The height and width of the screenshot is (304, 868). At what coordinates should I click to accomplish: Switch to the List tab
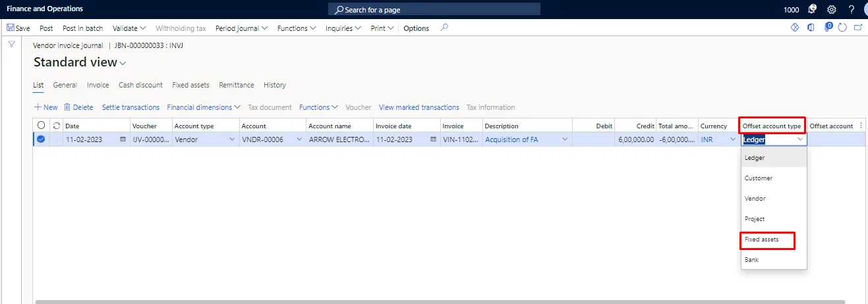tap(38, 85)
